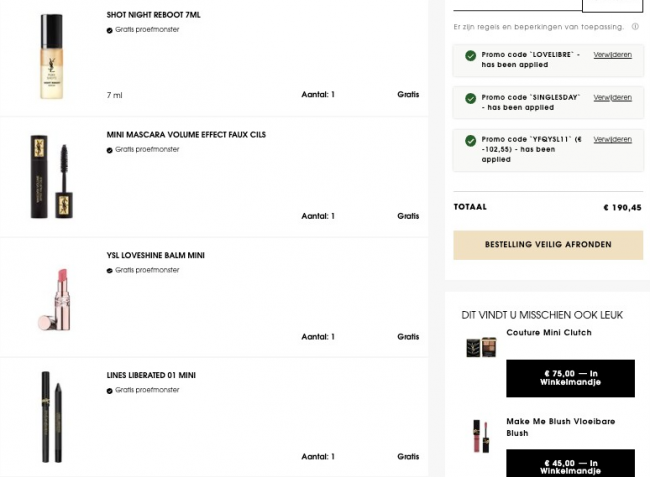Screen dimensions: 650x477
Task: Click the YSL Loveshine Balm Mini image
Action: click(49, 296)
